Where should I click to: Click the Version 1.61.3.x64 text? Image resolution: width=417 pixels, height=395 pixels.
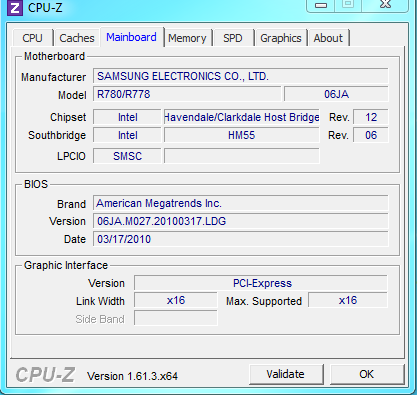pyautogui.click(x=132, y=376)
